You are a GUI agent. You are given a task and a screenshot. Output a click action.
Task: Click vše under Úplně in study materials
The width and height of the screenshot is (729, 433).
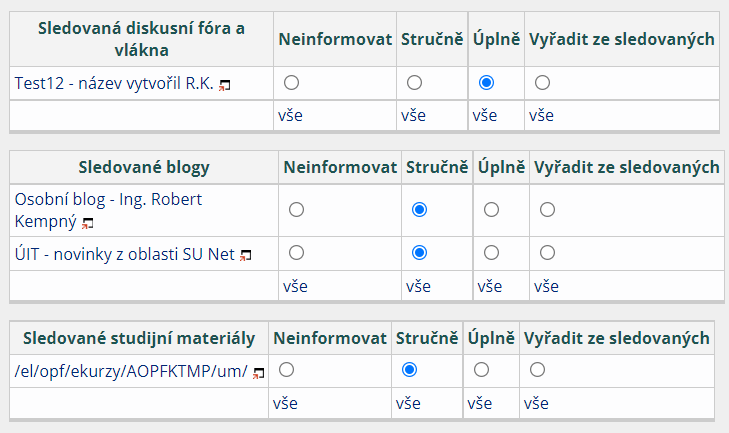point(480,404)
